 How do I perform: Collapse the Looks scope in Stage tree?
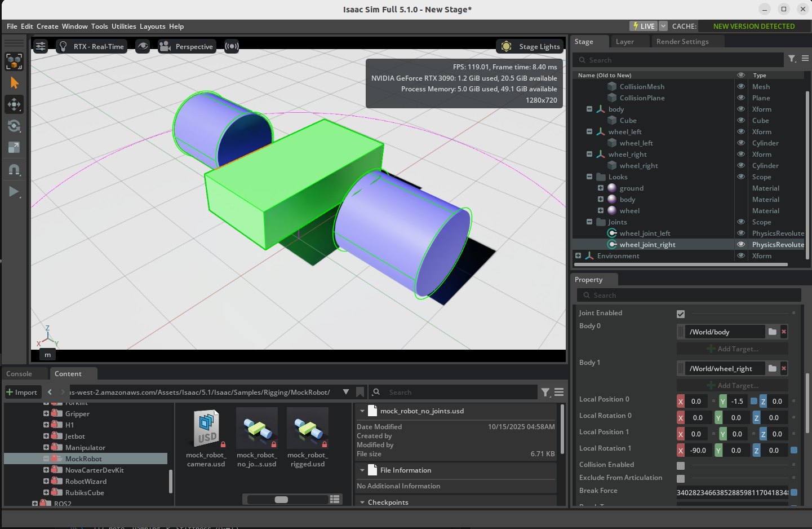tap(589, 177)
